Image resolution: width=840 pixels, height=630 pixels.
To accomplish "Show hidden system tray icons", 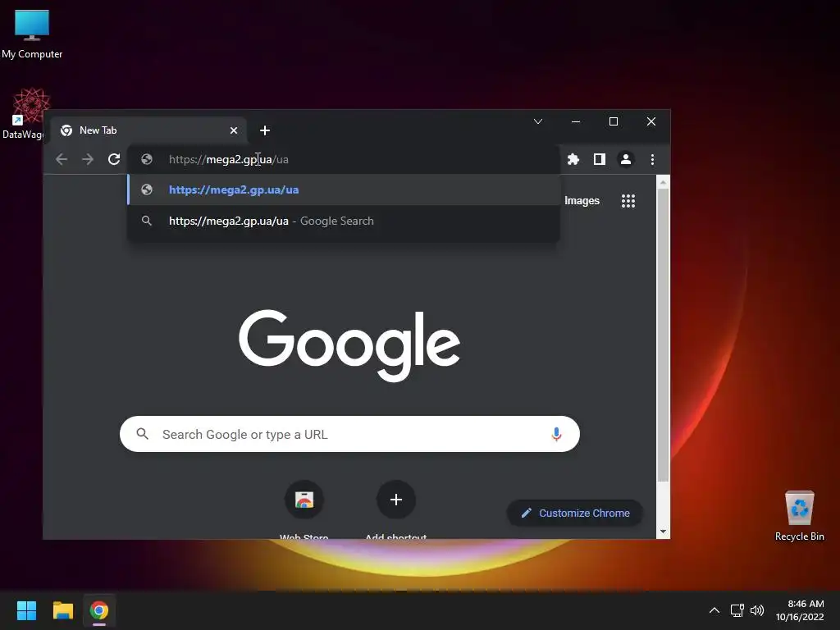I will (x=714, y=610).
